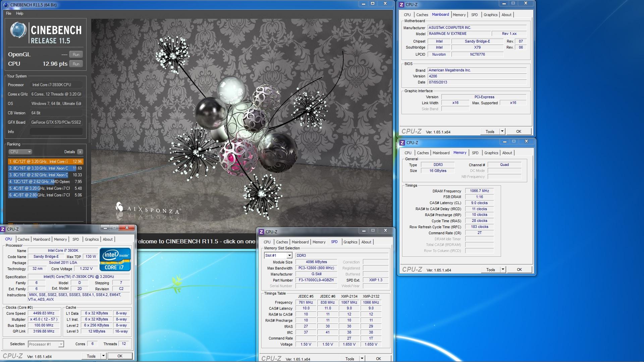Switch to Memory tab in CPU-Z Mainboard window

(459, 15)
